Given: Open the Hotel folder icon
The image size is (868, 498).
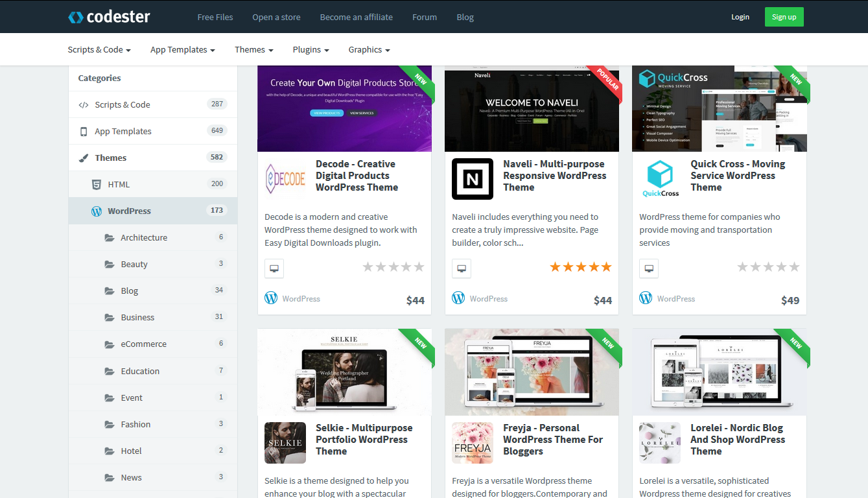Looking at the screenshot, I should click(110, 451).
